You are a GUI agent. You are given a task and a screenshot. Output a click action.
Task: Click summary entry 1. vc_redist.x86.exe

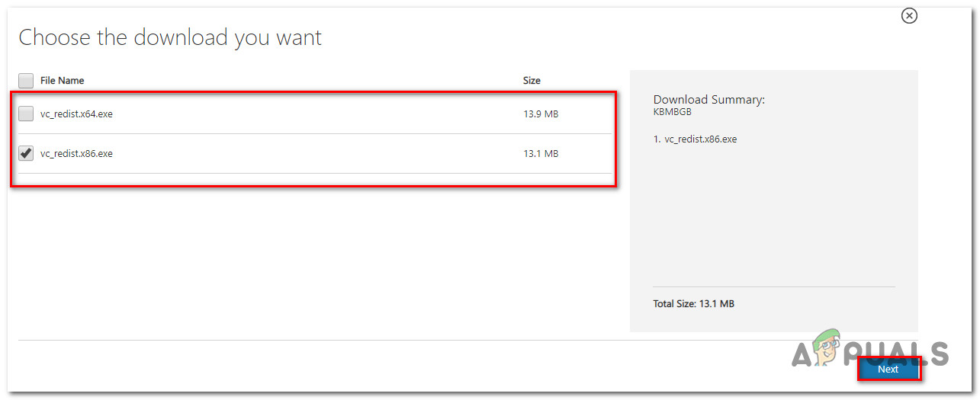695,139
